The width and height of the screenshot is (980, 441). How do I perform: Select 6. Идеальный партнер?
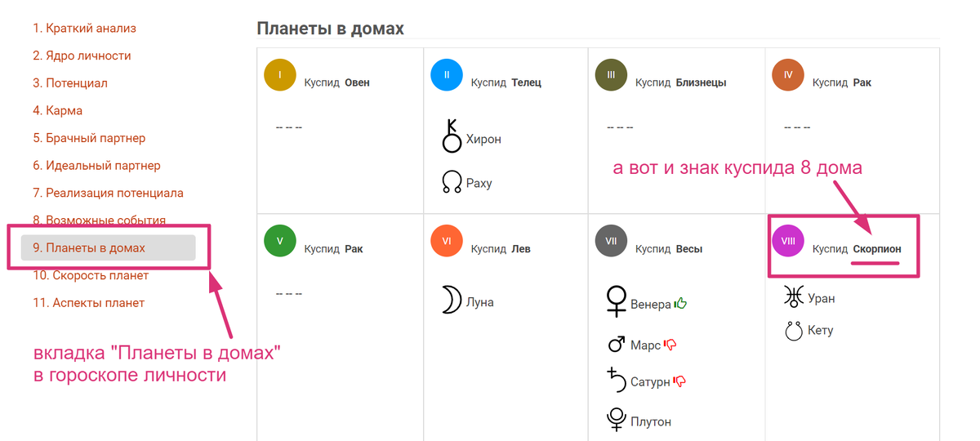coord(96,166)
